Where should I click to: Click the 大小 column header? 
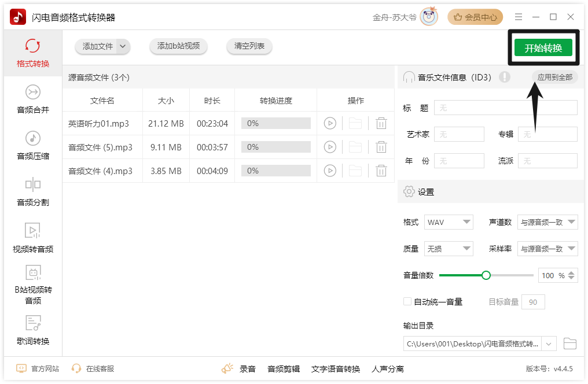pyautogui.click(x=166, y=101)
